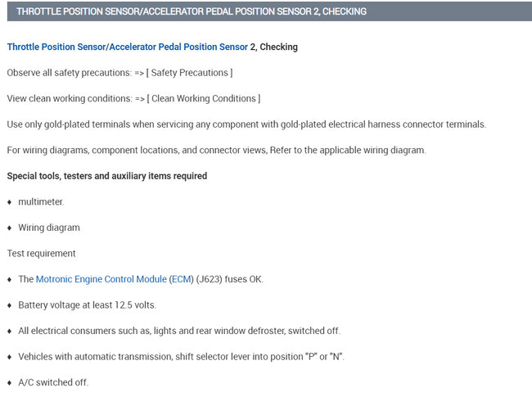The height and width of the screenshot is (397, 532).
Task: Click the battery voltage 12.5 volts line
Action: (87, 305)
